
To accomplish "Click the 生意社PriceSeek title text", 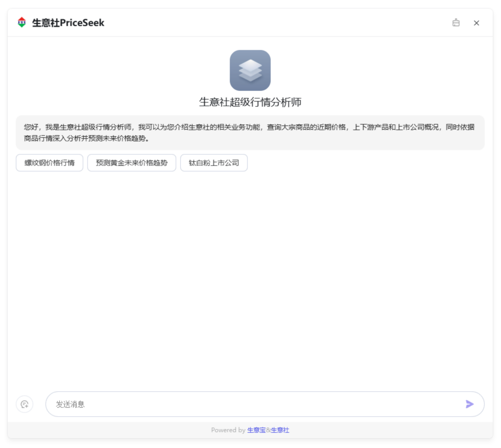I will tap(68, 23).
